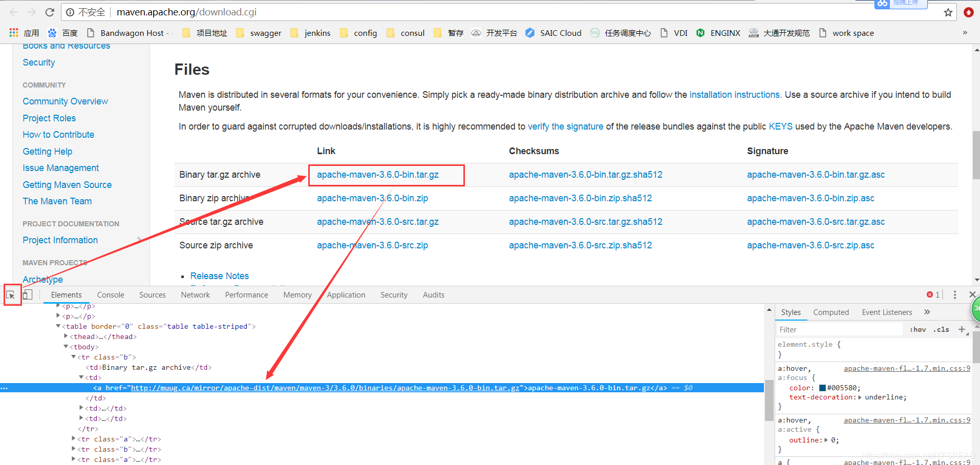Open the jenkins bookmark folder
Screen dimensions: 980x465
tap(311, 33)
